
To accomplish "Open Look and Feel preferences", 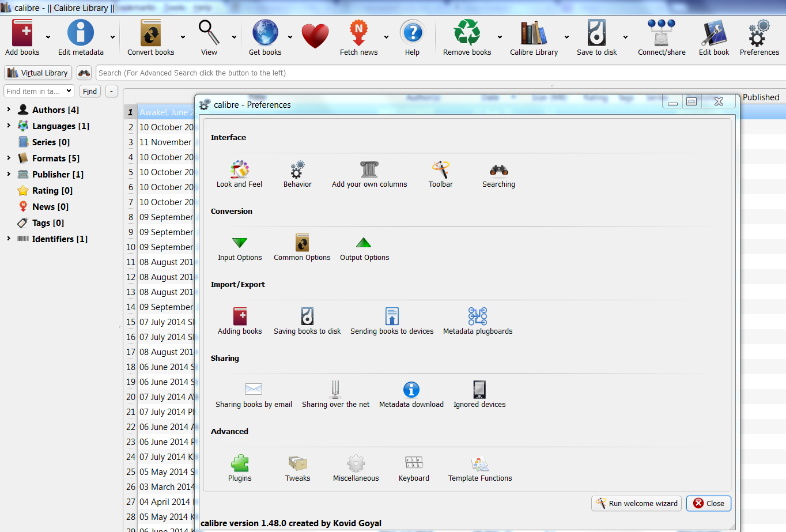I will coord(239,175).
